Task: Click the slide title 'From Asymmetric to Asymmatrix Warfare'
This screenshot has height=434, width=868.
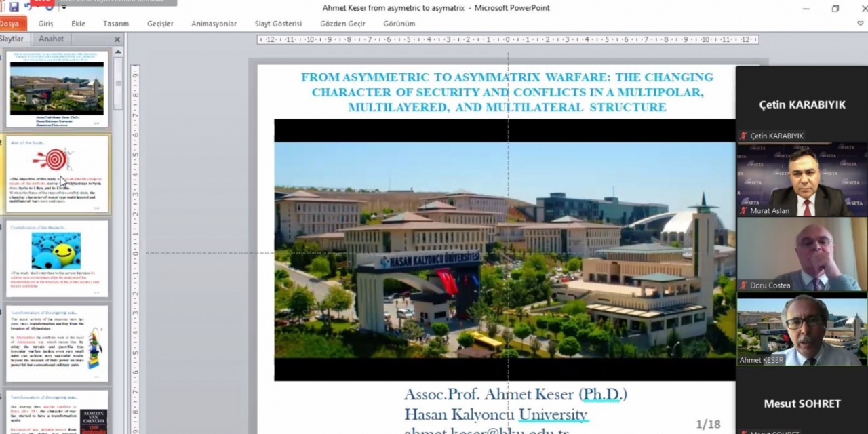Action: pos(507,92)
